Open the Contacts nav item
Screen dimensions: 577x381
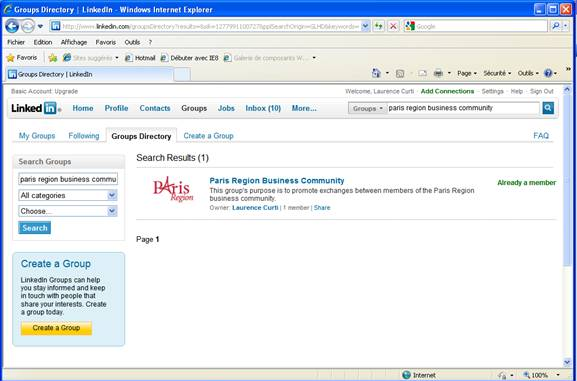[x=155, y=108]
